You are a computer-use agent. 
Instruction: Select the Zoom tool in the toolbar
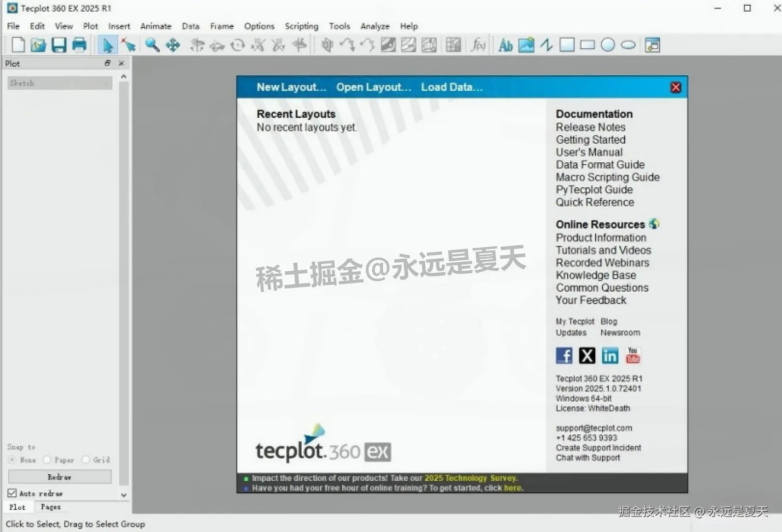click(x=152, y=45)
